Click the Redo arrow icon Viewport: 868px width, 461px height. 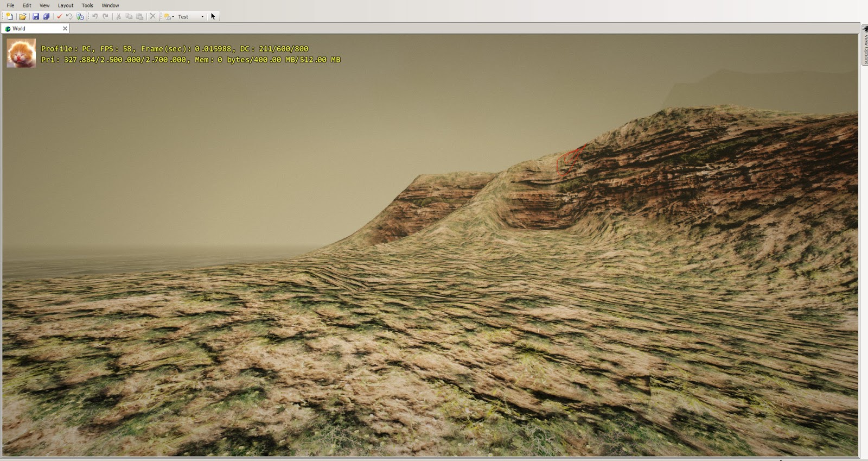click(105, 16)
